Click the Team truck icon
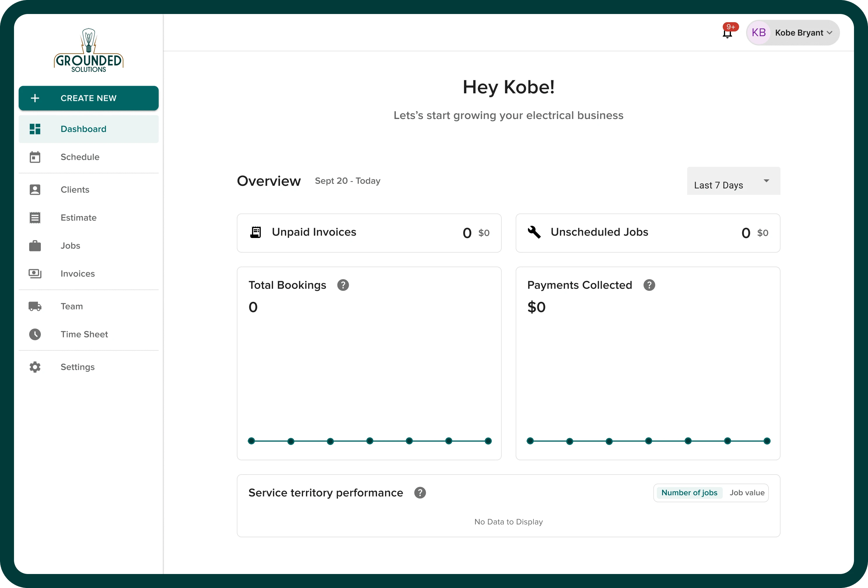868x588 pixels. [35, 306]
